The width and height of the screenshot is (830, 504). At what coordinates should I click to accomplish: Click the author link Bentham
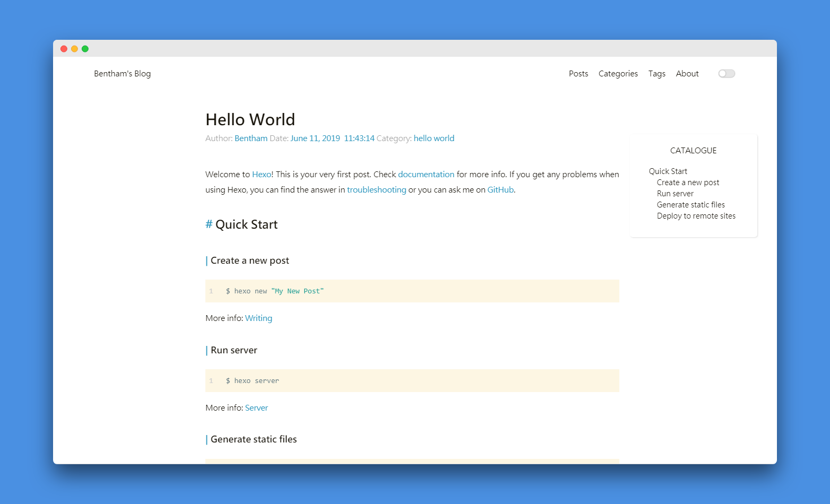pyautogui.click(x=251, y=138)
